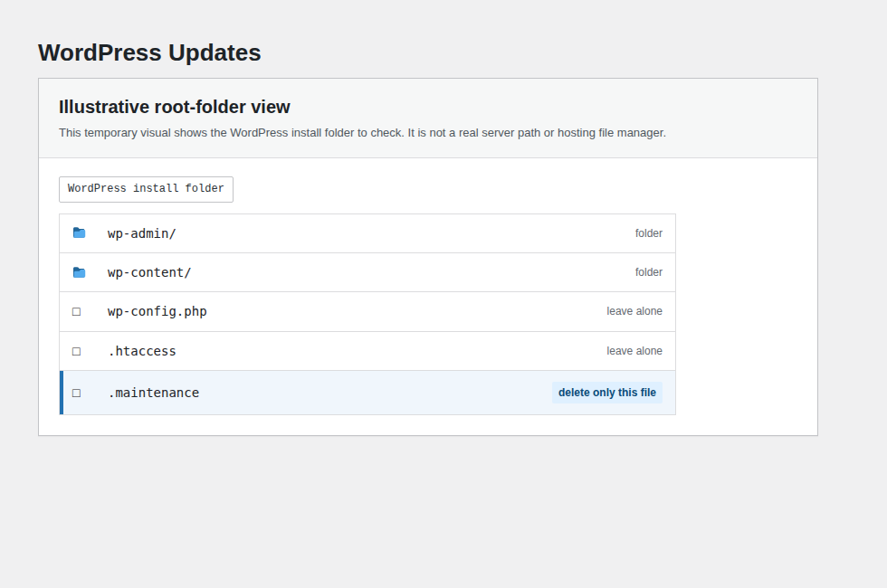Select the .maintenance file name
Screen dimensions: 887x588
(x=153, y=393)
